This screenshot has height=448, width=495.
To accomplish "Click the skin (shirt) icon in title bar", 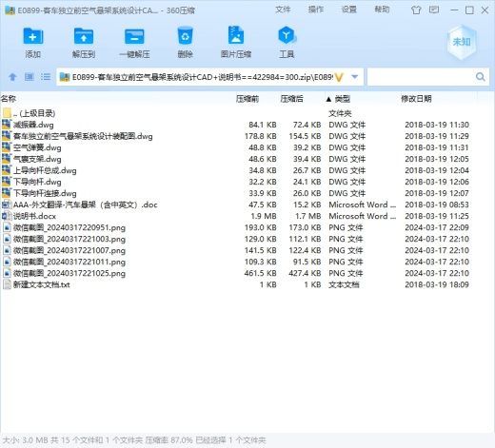I will click(x=416, y=10).
